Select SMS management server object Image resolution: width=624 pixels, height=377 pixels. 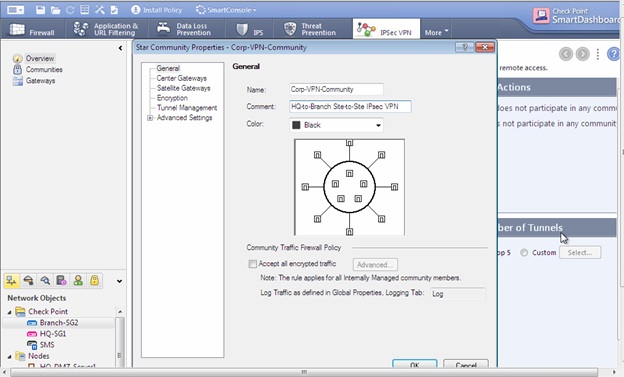tap(47, 345)
